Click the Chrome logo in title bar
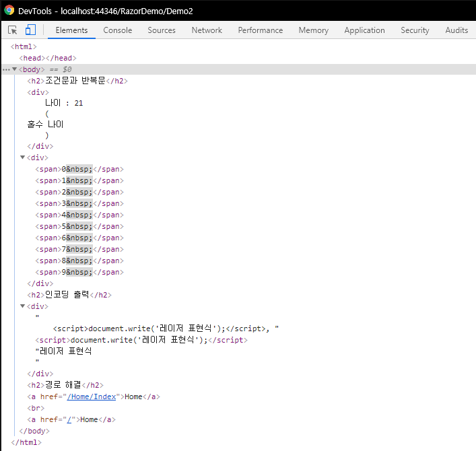The image size is (476, 451). pyautogui.click(x=9, y=10)
